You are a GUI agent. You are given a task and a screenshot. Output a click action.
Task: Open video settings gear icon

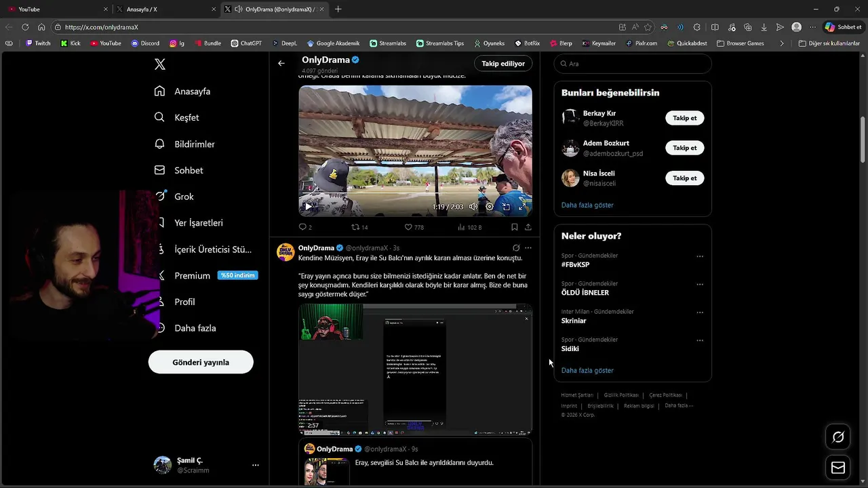coord(490,207)
